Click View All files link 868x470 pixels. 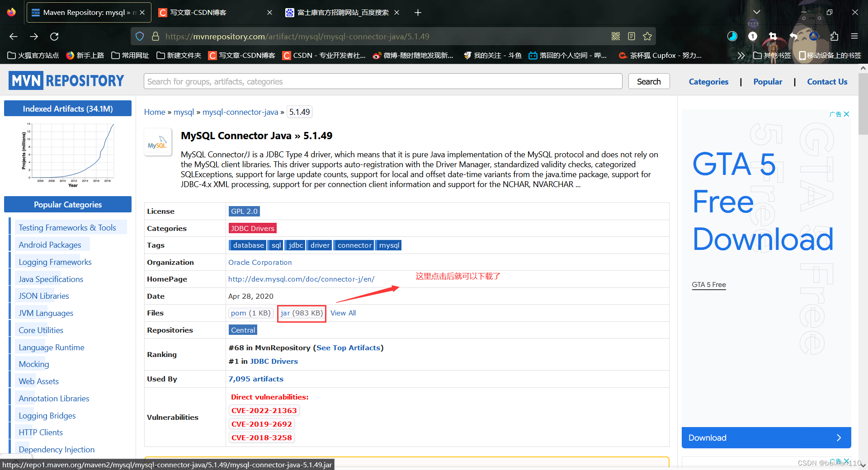[343, 313]
